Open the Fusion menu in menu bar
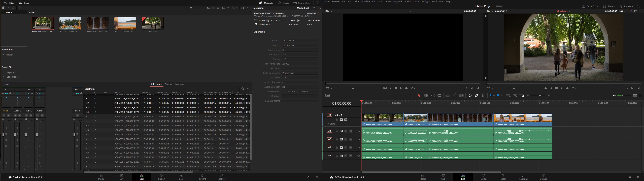Screen dimensions: 644x181 (408, 2)
